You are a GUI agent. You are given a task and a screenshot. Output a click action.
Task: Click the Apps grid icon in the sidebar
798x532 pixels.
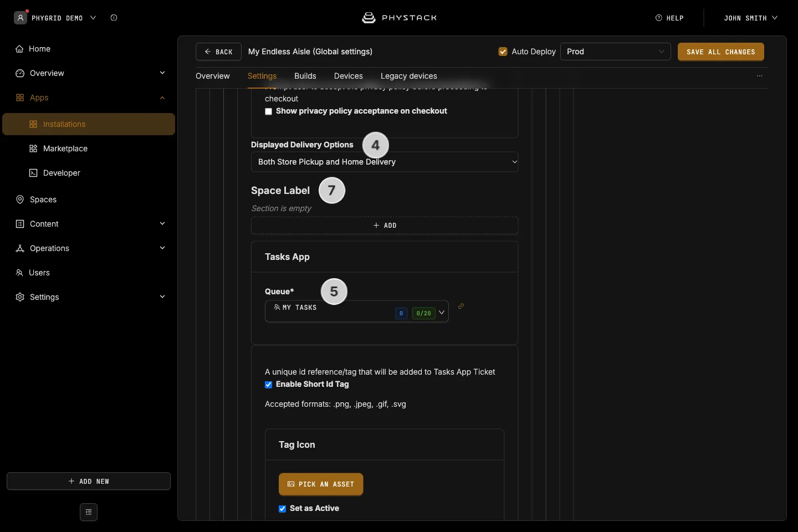pos(20,98)
